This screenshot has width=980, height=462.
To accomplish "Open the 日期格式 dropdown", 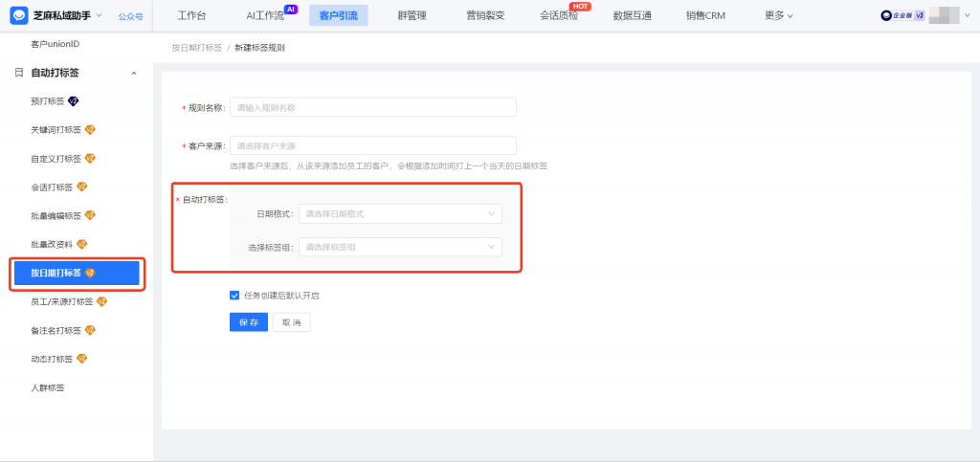I will click(400, 214).
